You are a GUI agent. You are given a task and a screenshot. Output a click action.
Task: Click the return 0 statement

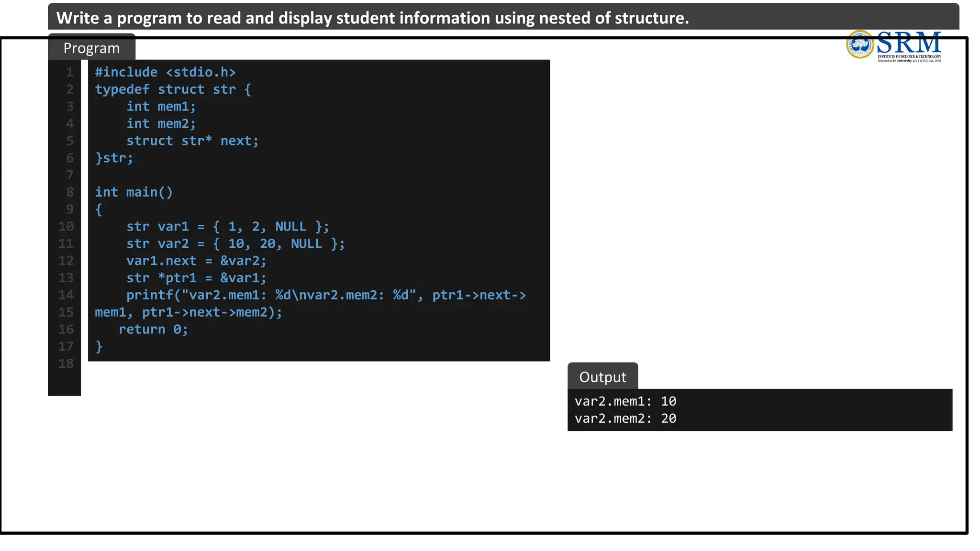tap(153, 330)
